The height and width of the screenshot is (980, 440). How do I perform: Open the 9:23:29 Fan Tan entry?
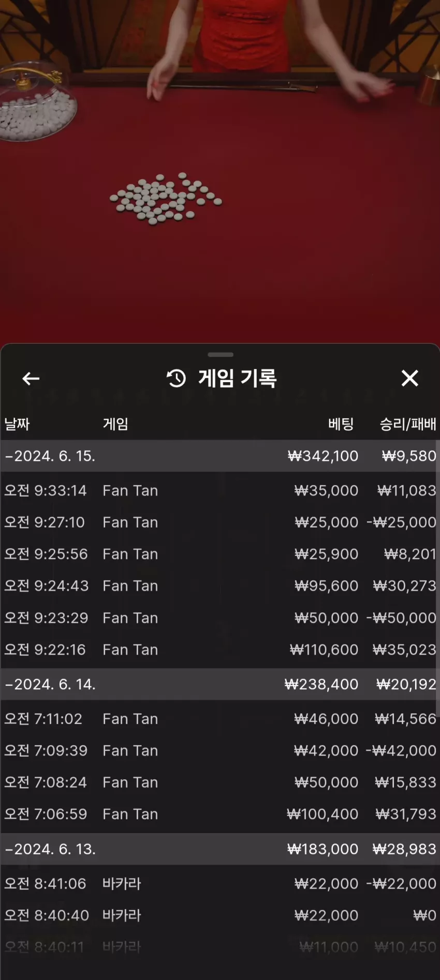(220, 618)
